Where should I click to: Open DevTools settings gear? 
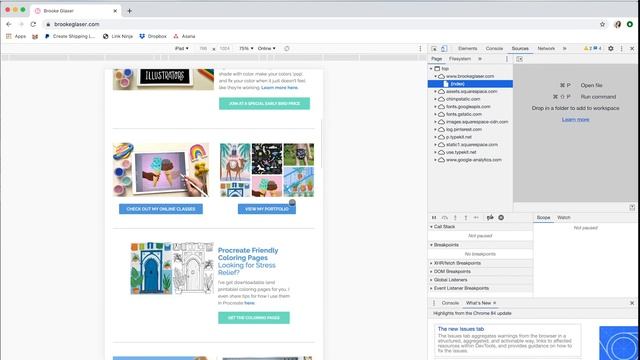point(611,48)
